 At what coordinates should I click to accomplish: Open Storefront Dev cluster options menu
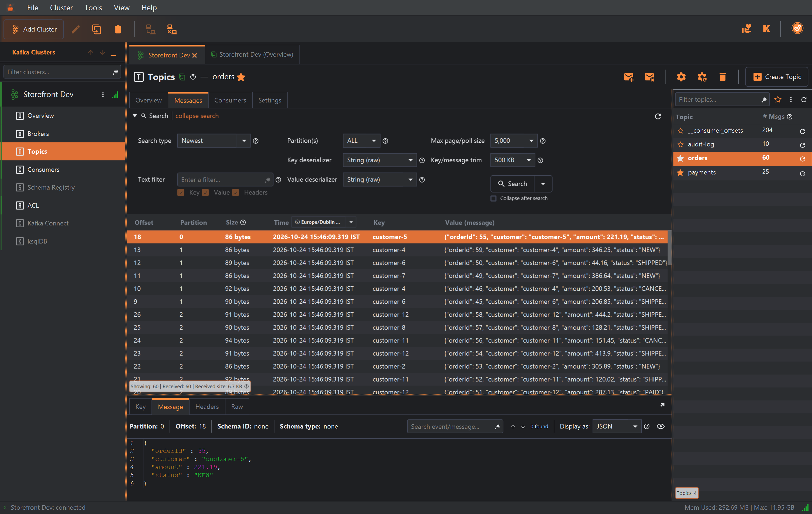coord(103,95)
